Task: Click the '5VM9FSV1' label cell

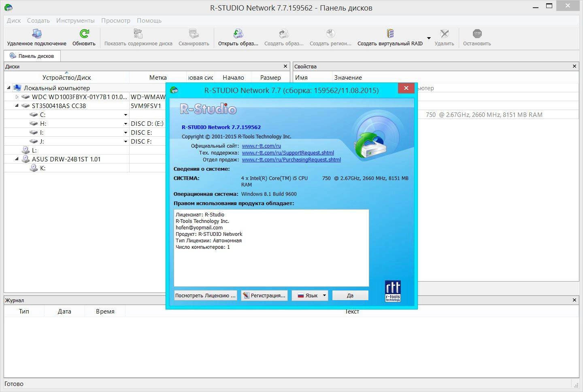Action: (146, 106)
